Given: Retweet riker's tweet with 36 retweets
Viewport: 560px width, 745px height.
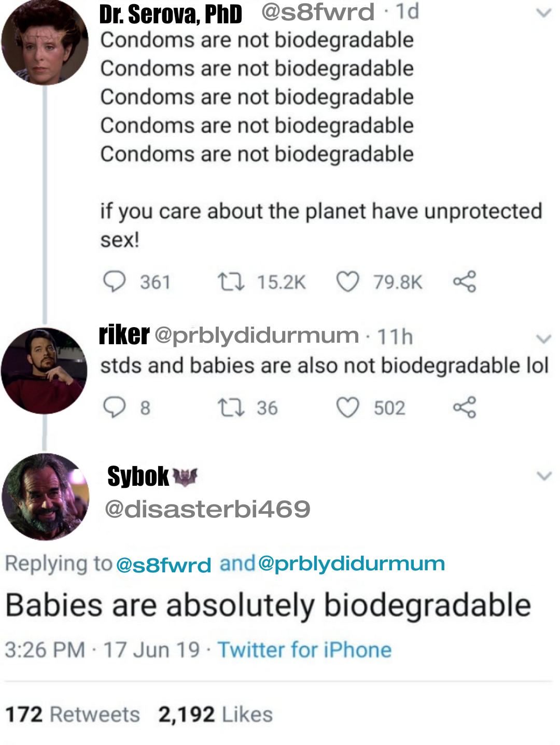Looking at the screenshot, I should pos(231,407).
